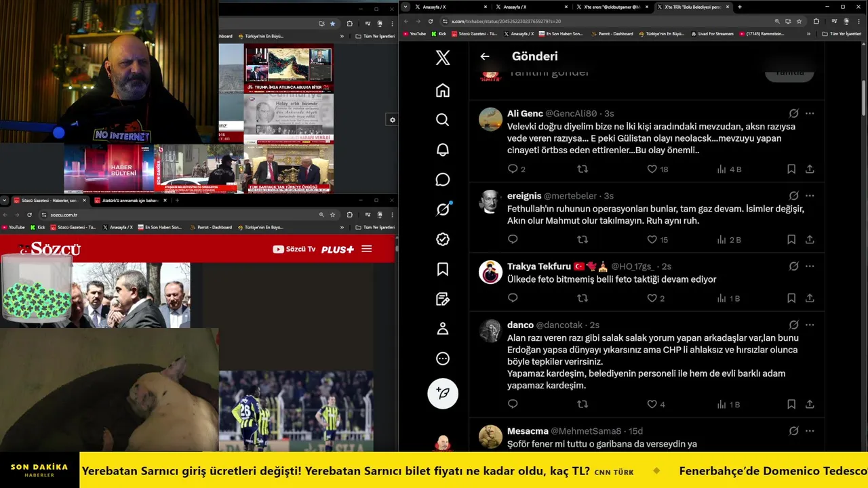
Task: Open ereignis profile name link
Action: click(x=524, y=196)
